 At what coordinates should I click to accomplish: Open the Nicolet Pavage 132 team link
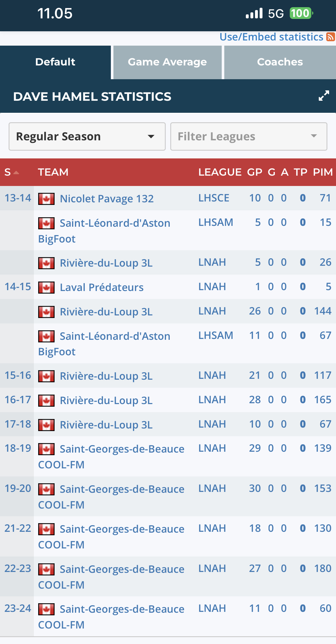(x=107, y=199)
